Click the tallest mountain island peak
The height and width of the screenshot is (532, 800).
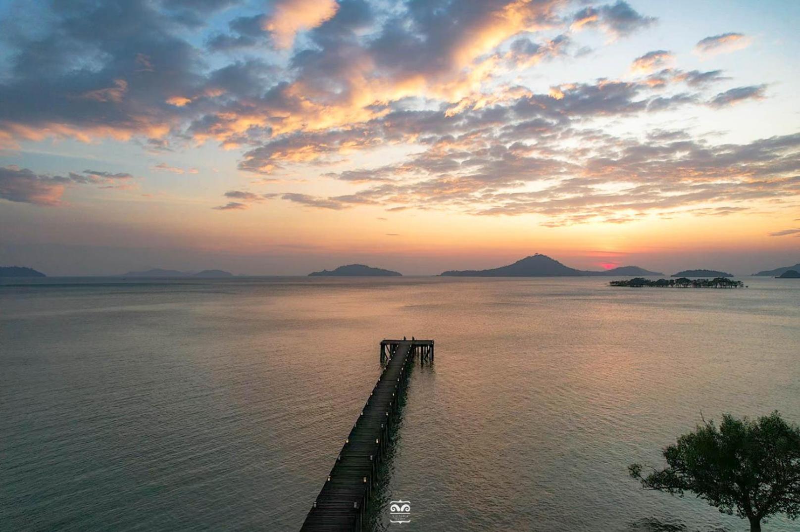click(x=538, y=258)
